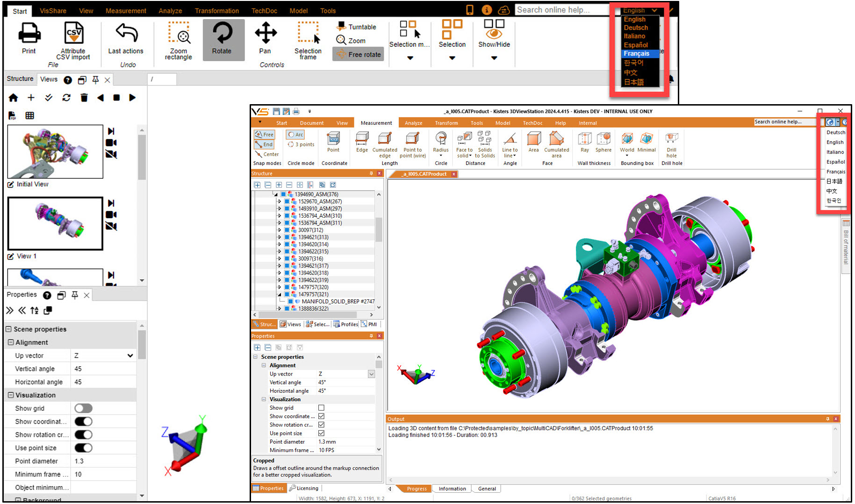Viewport: 855px width, 504px height.
Task: Click the Free rotate button
Action: click(359, 54)
